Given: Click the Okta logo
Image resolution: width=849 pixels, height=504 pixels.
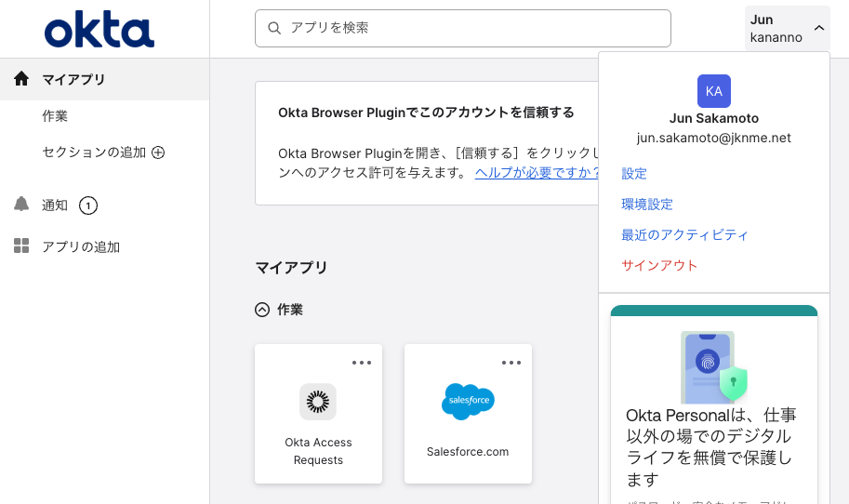Looking at the screenshot, I should pyautogui.click(x=99, y=32).
